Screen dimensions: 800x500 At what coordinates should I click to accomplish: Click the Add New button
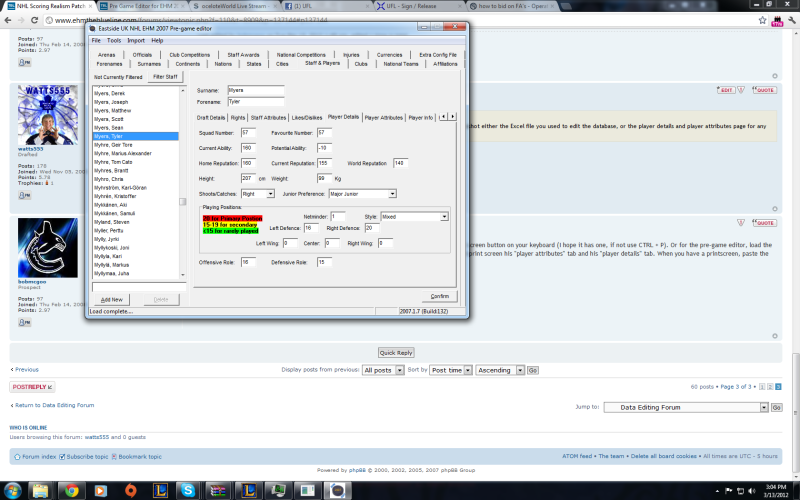coord(112,299)
